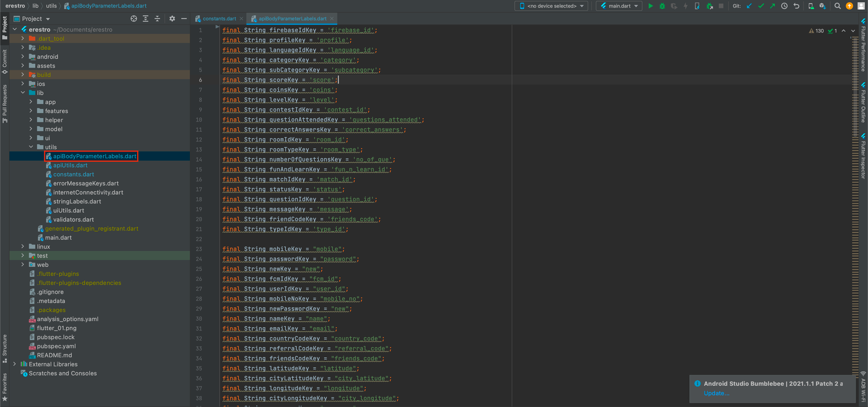Push changes with the Git push arrow
Screen dimensions: 868x407
pos(772,6)
